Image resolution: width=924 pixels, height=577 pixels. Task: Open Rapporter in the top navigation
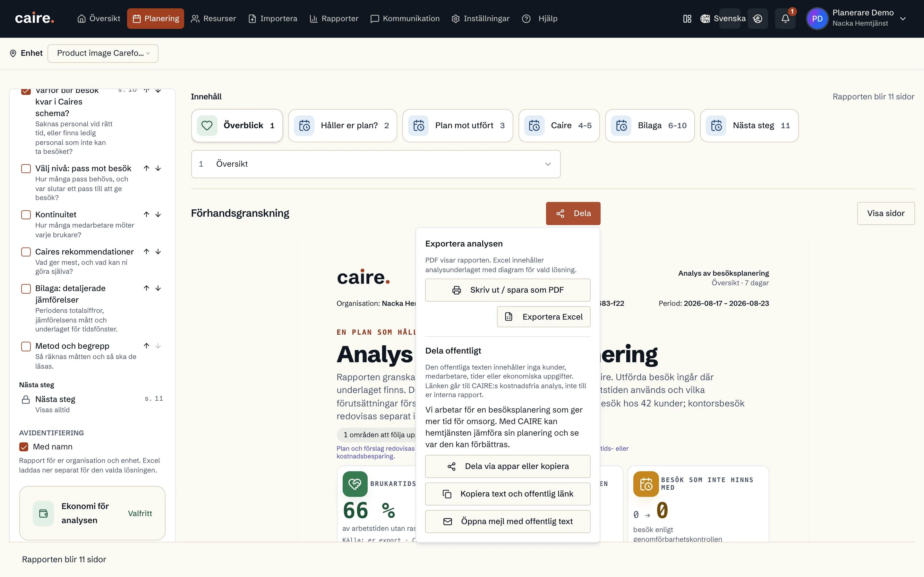334,19
